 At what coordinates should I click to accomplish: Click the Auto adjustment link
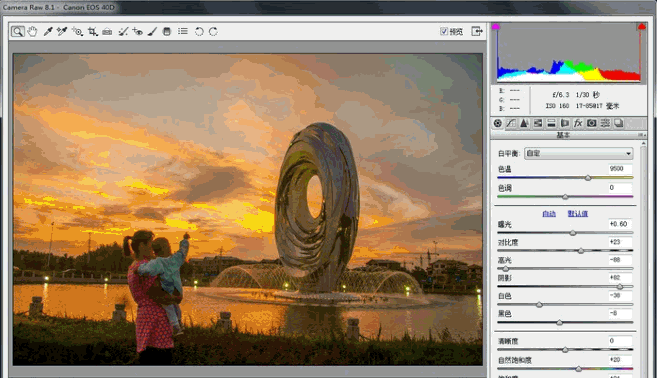pos(549,214)
